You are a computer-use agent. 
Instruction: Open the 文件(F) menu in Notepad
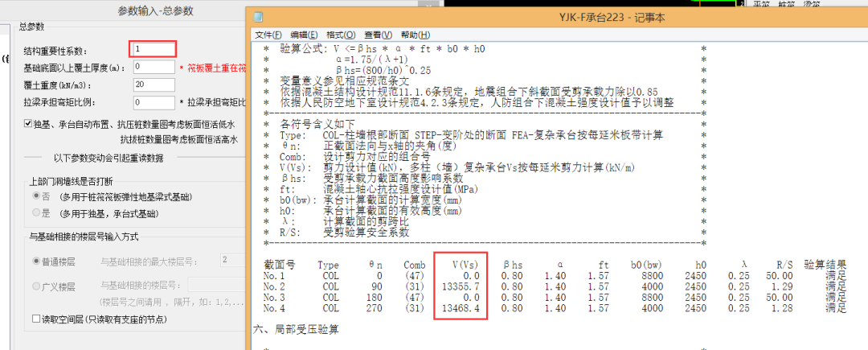[268, 35]
